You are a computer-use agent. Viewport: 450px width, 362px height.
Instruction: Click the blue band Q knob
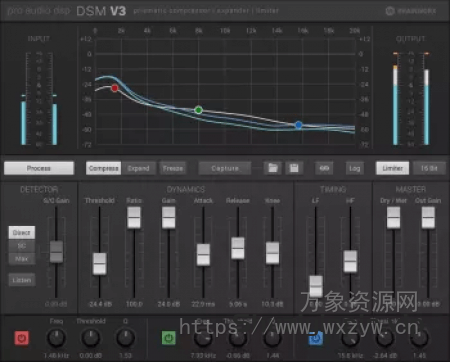click(x=419, y=338)
